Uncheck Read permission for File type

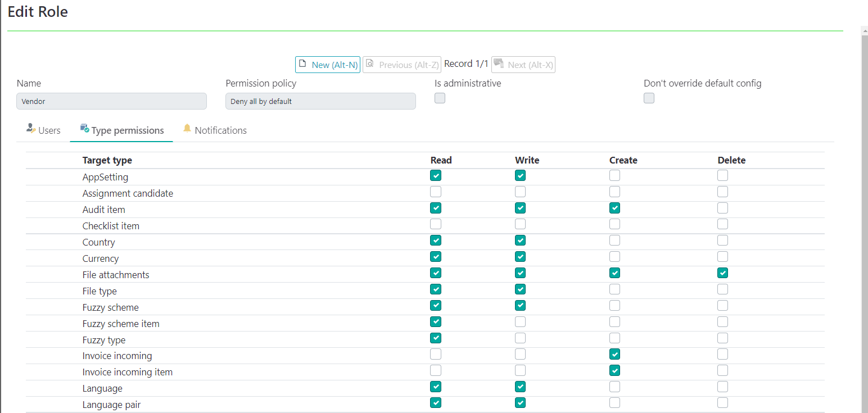coord(436,289)
